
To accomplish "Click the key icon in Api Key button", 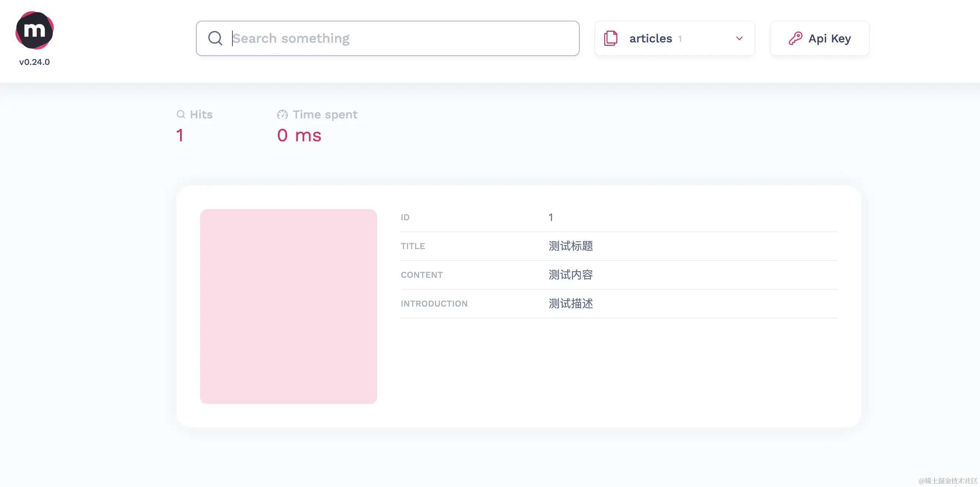I will pyautogui.click(x=795, y=38).
